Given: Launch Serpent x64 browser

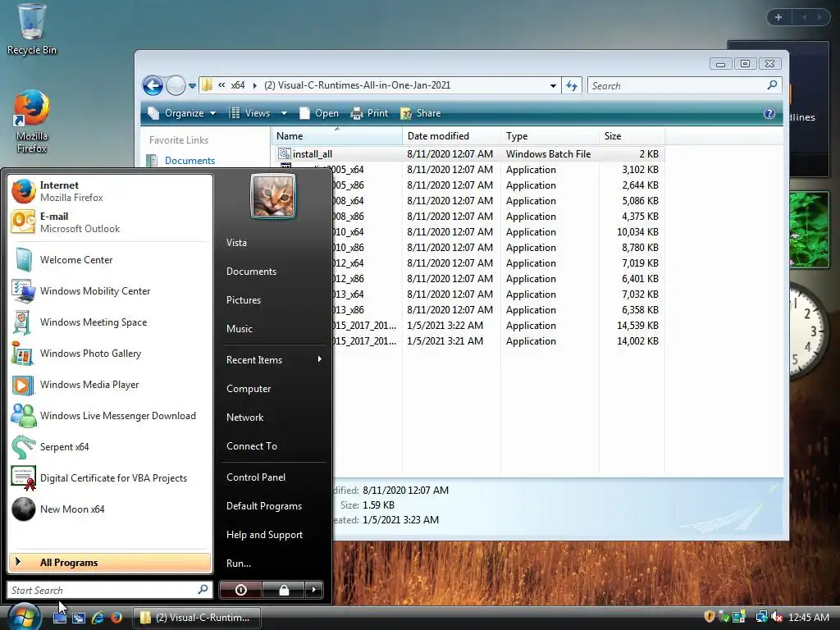Looking at the screenshot, I should click(111, 447).
